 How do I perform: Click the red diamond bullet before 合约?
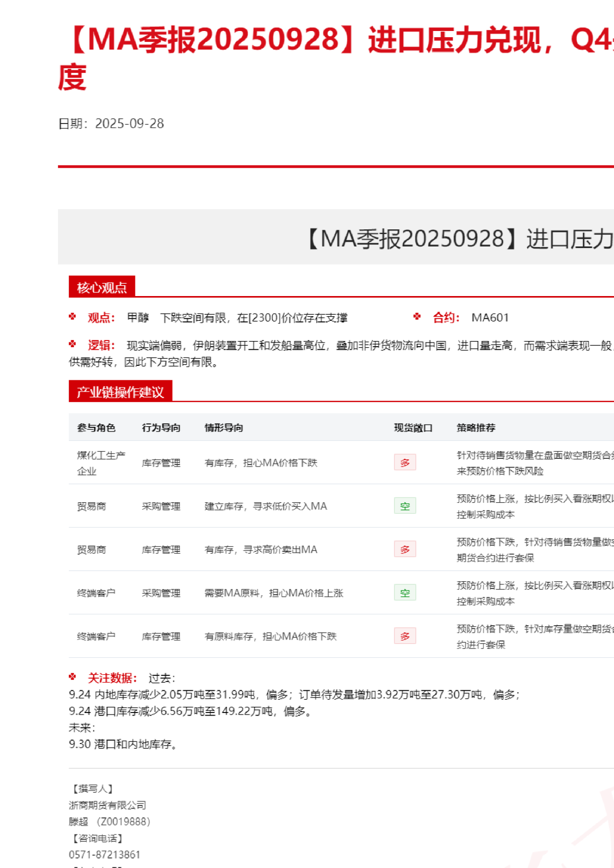click(x=417, y=317)
